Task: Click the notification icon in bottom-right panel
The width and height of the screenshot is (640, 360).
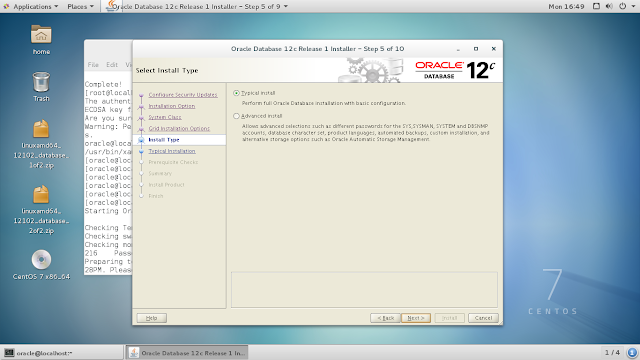Action: [x=632, y=352]
